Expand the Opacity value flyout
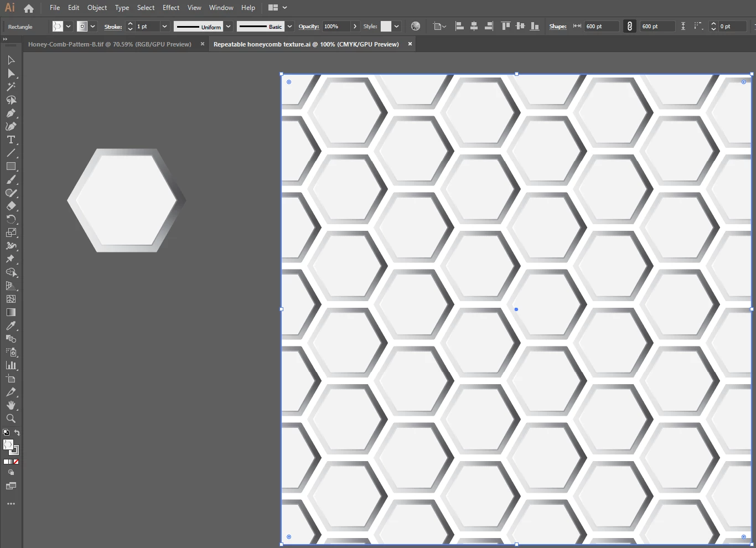This screenshot has height=548, width=756. (x=355, y=26)
